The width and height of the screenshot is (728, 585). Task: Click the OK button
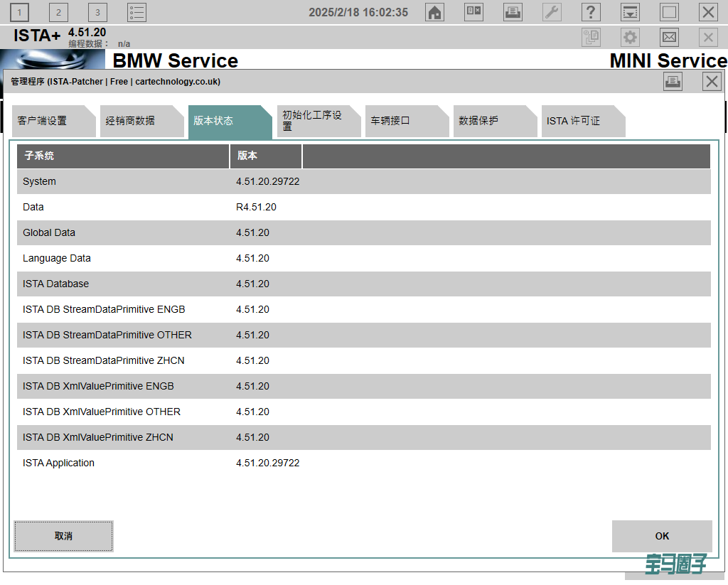662,536
